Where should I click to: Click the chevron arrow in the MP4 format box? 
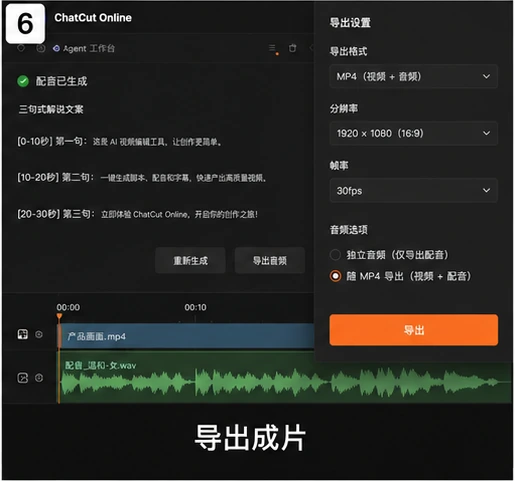tap(486, 77)
